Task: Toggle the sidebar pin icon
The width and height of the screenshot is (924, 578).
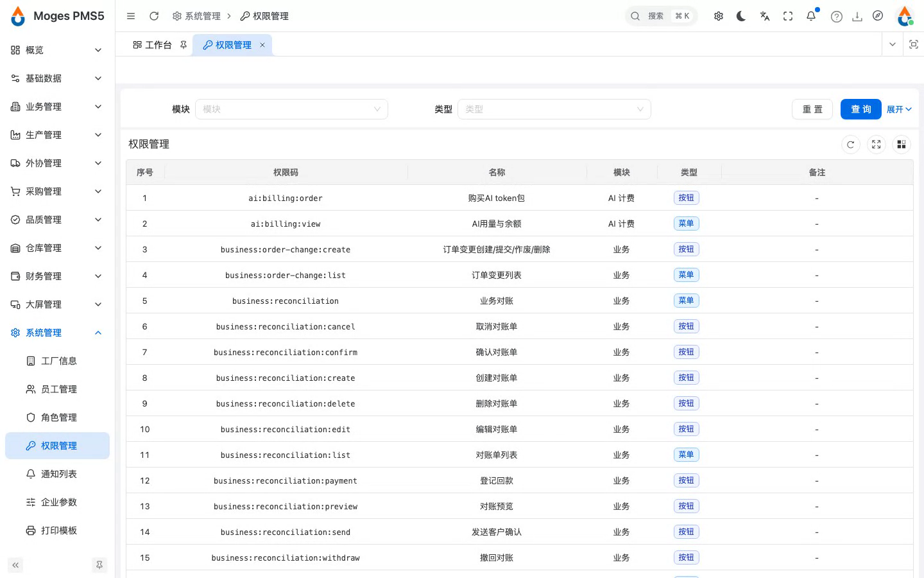Action: (x=99, y=565)
